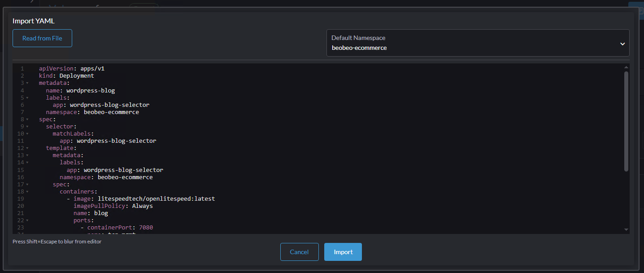
Task: Click the editor's vertical scrollbar thumb
Action: point(626,120)
